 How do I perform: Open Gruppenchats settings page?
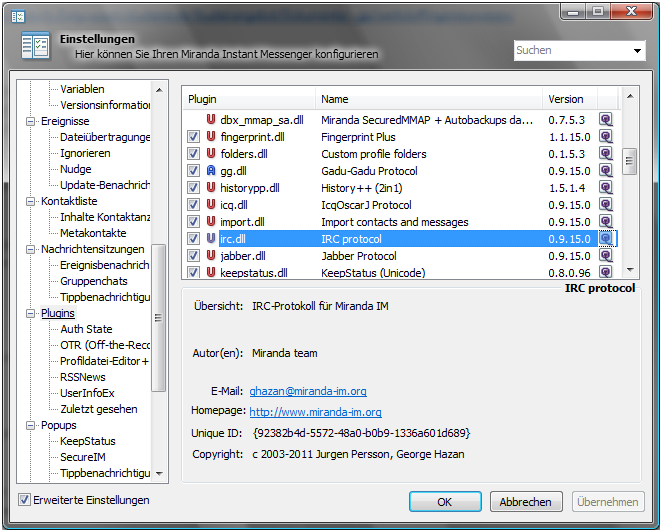(x=93, y=281)
